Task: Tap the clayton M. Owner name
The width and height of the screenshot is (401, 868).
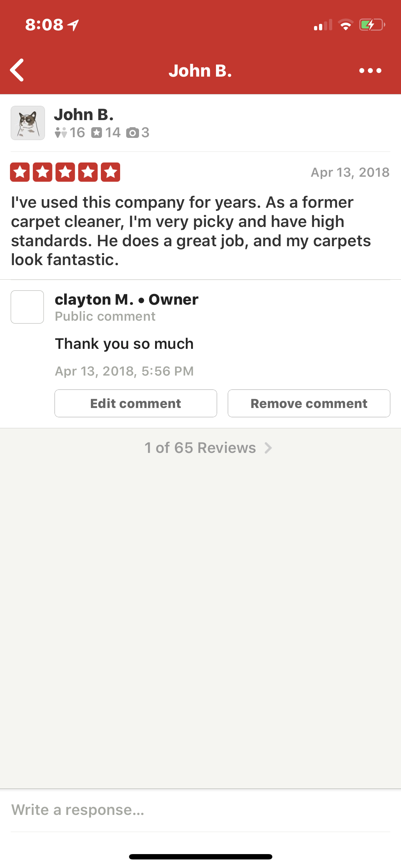Action: pos(127,300)
